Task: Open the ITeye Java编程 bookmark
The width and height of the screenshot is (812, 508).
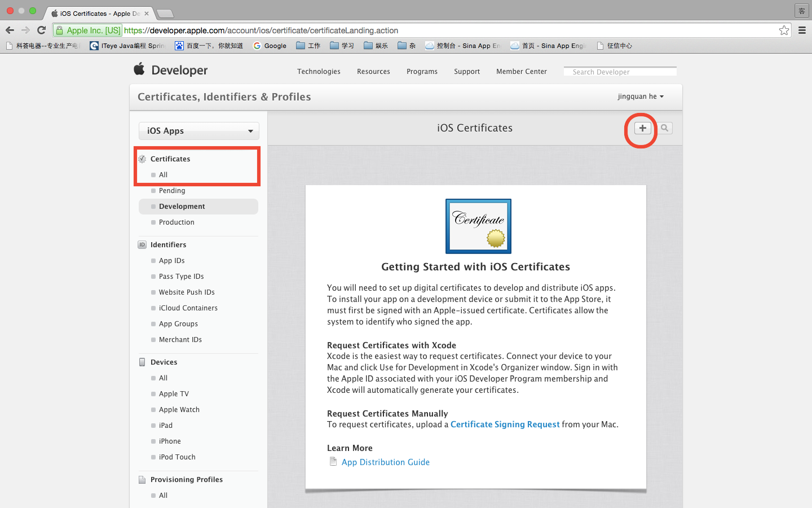Action: click(127, 46)
